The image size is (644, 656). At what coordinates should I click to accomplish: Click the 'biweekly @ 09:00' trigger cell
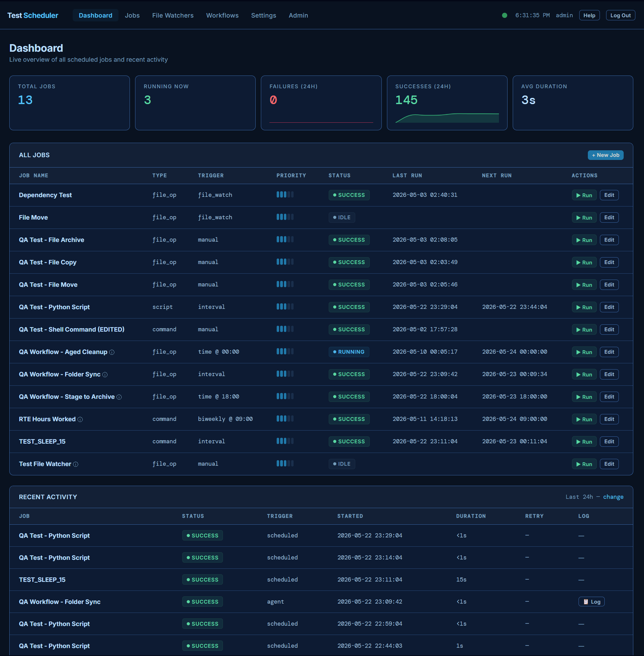click(x=225, y=419)
